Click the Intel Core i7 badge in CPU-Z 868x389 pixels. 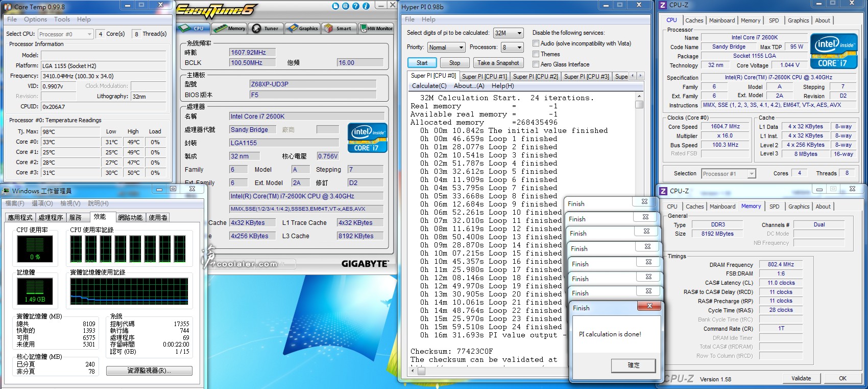point(833,51)
